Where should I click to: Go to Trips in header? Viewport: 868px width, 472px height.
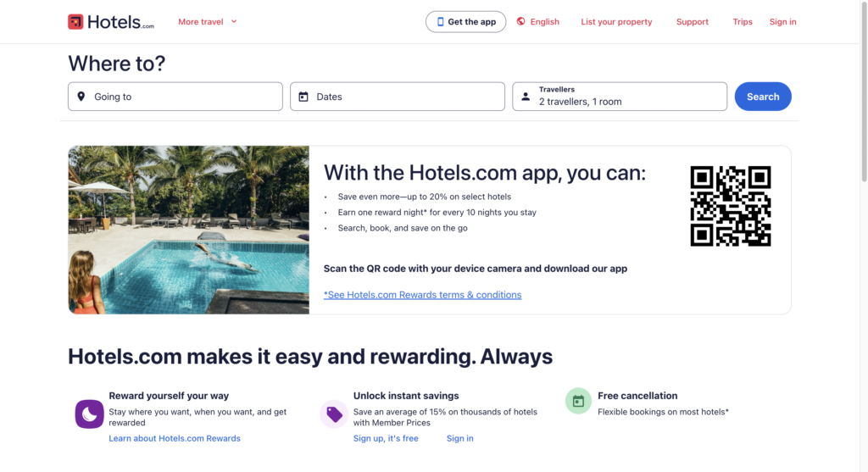(743, 21)
